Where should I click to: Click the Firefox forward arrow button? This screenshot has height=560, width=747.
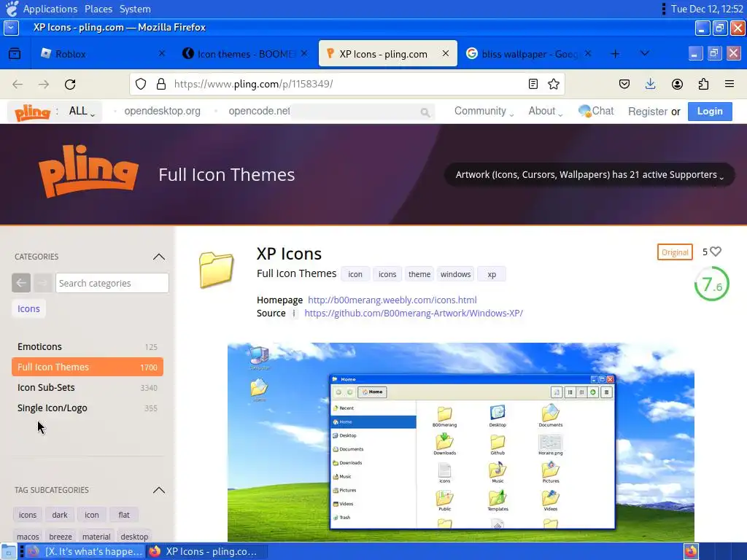(x=44, y=85)
